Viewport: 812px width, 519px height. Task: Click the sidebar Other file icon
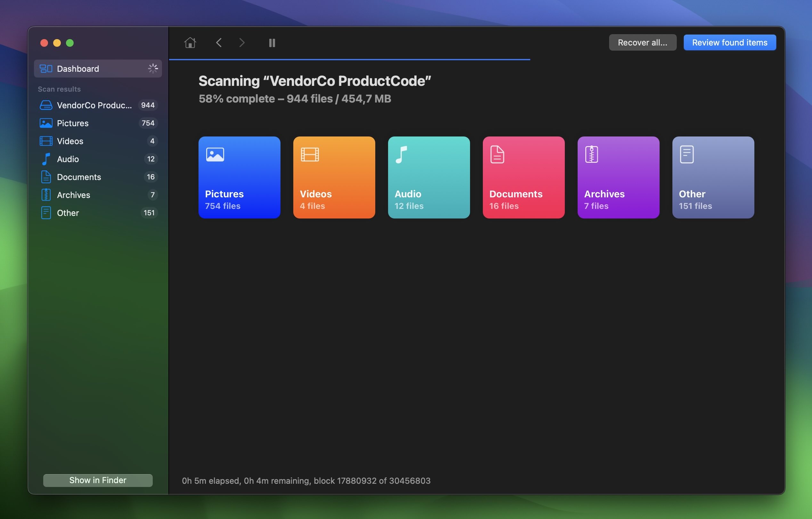click(46, 213)
